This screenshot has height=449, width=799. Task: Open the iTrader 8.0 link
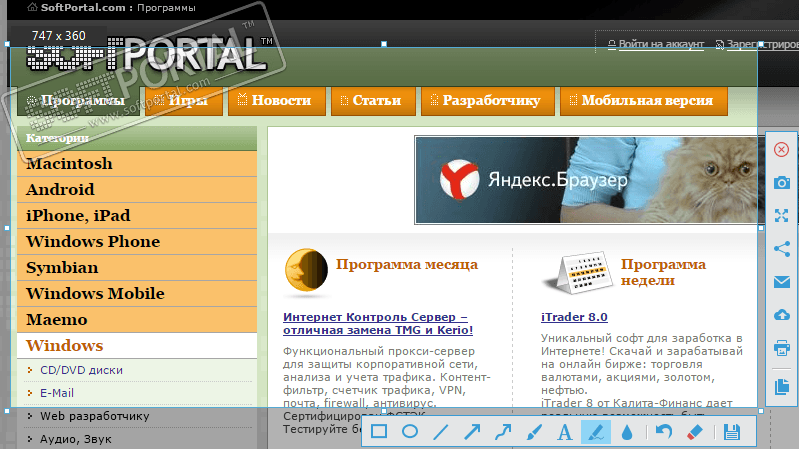(x=574, y=317)
